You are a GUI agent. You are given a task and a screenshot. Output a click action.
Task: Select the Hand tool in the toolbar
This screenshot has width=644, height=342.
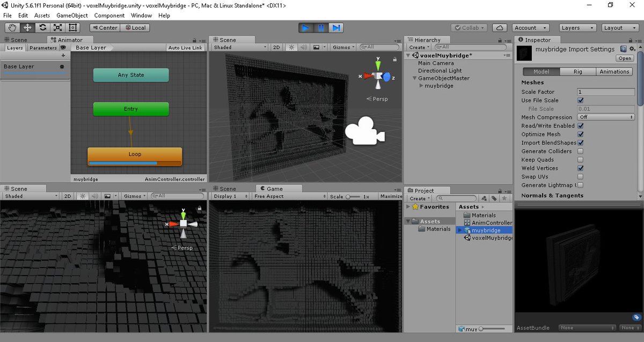(x=12, y=28)
